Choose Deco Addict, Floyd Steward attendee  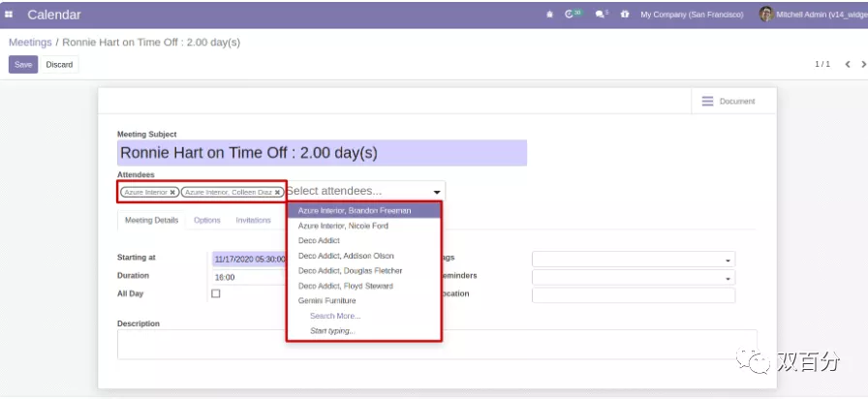363,286
